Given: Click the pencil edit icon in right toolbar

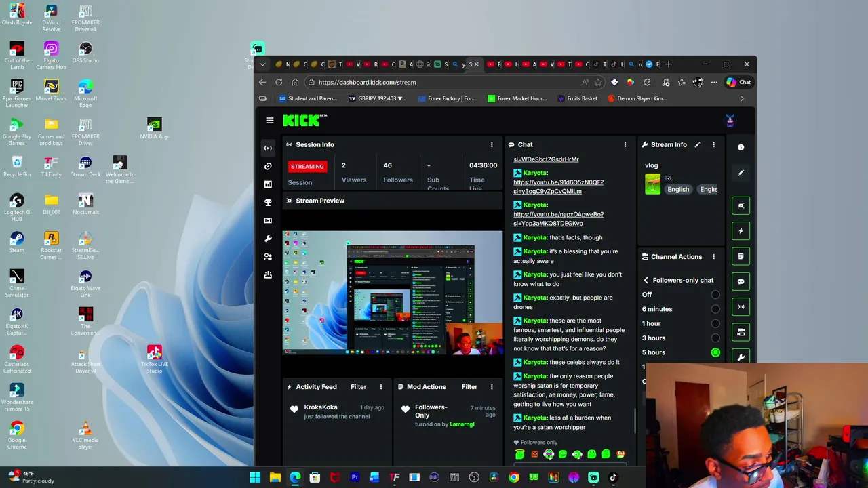Looking at the screenshot, I should 741,173.
